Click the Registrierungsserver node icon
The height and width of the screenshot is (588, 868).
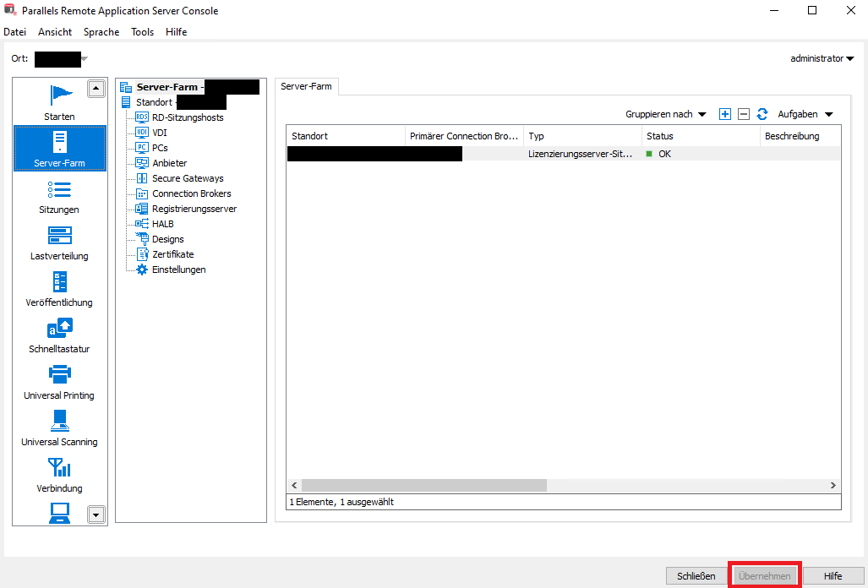click(x=142, y=209)
